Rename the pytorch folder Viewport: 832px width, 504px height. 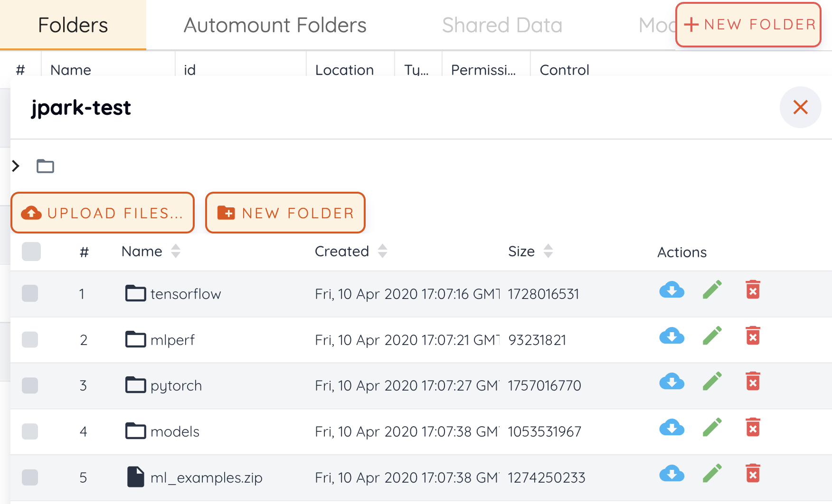tap(712, 381)
